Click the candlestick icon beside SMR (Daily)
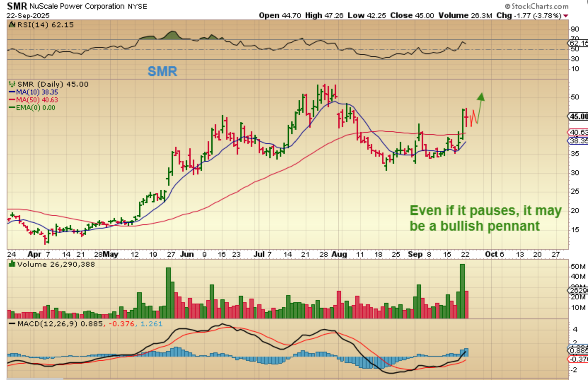Image resolution: width=588 pixels, height=380 pixels. coord(12,84)
